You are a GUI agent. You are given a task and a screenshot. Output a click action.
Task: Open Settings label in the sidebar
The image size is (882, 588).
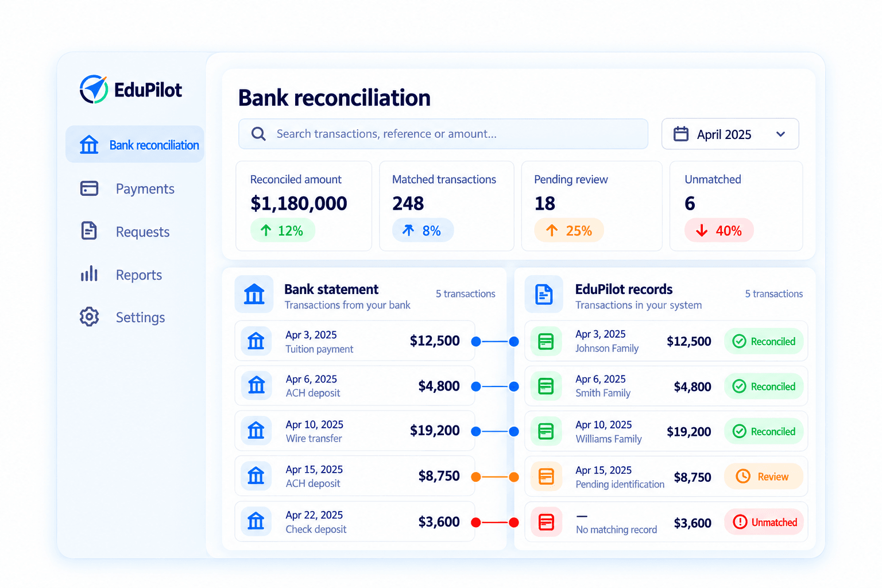[140, 317]
